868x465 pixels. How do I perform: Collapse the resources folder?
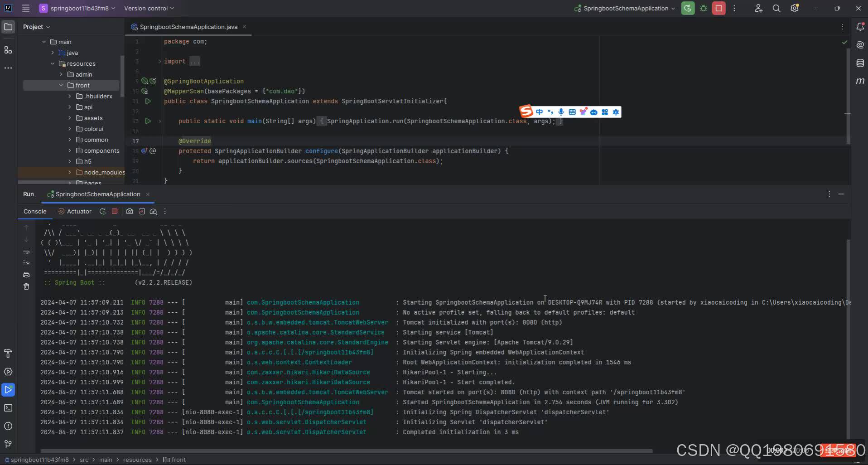click(53, 63)
